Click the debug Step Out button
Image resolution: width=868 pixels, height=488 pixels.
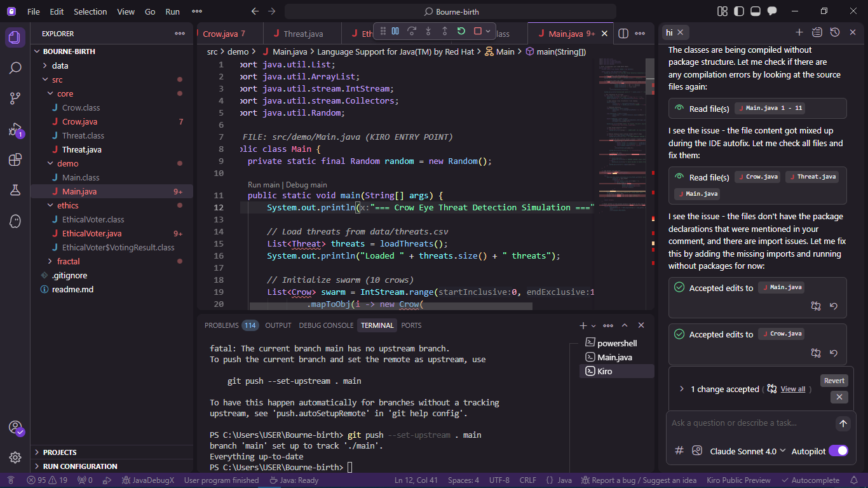click(445, 31)
